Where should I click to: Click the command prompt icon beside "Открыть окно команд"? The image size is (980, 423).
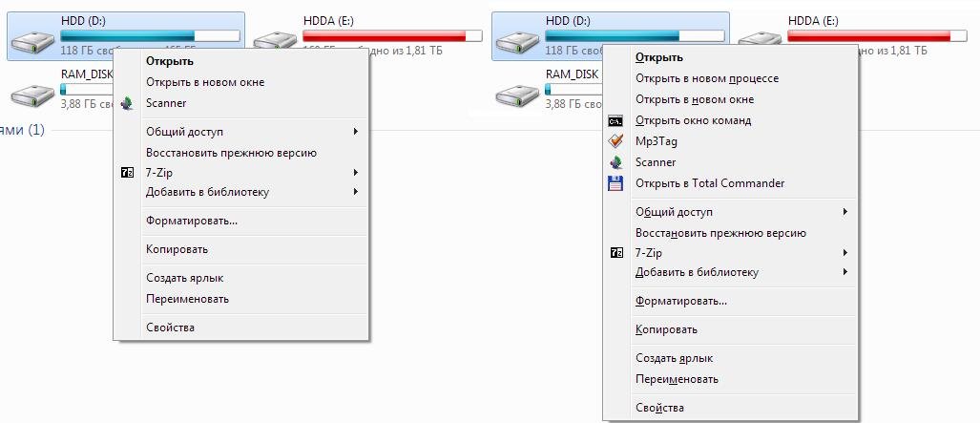click(x=615, y=121)
